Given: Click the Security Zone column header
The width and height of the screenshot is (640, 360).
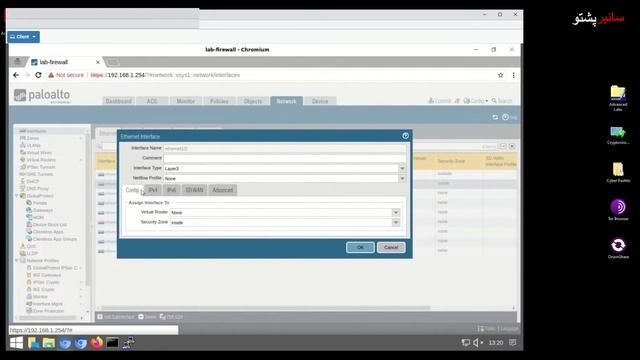Looking at the screenshot, I should coord(451,161).
